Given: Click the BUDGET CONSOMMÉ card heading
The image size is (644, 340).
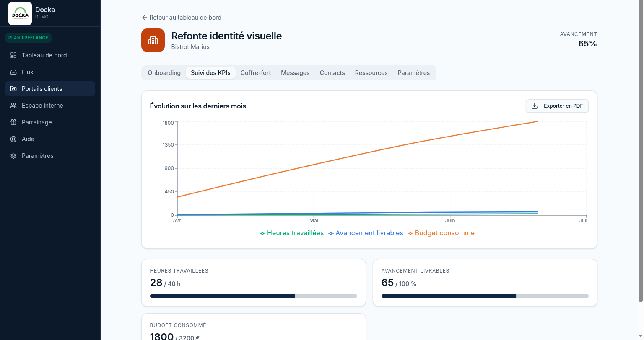Looking at the screenshot, I should click(178, 325).
